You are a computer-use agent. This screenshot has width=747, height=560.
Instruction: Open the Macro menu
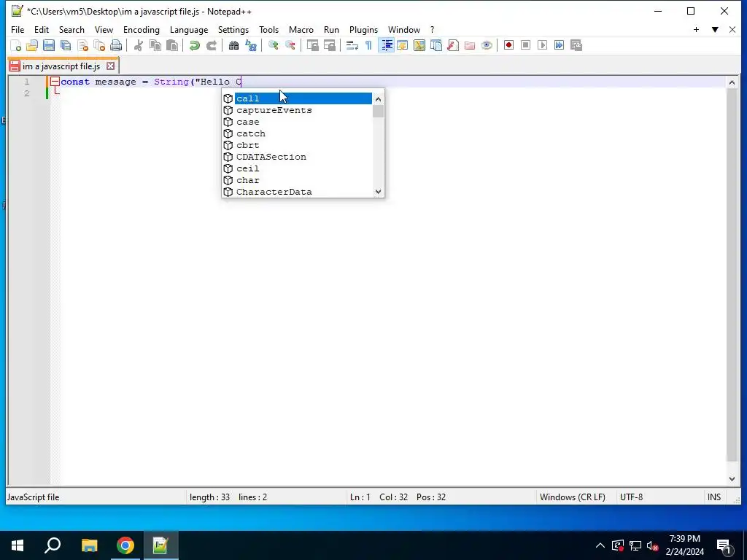pos(301,29)
